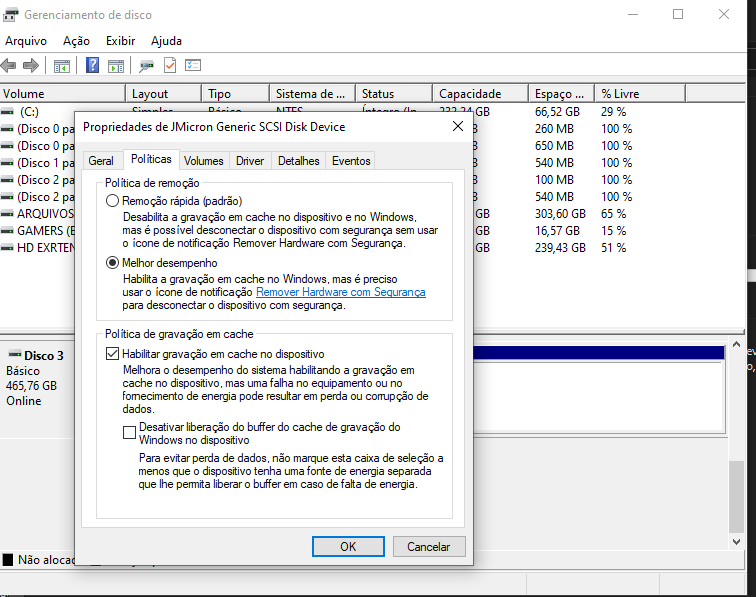Check Desativar liberação do buffer checkbox
Viewport: 756px width, 597px height.
pos(129,433)
